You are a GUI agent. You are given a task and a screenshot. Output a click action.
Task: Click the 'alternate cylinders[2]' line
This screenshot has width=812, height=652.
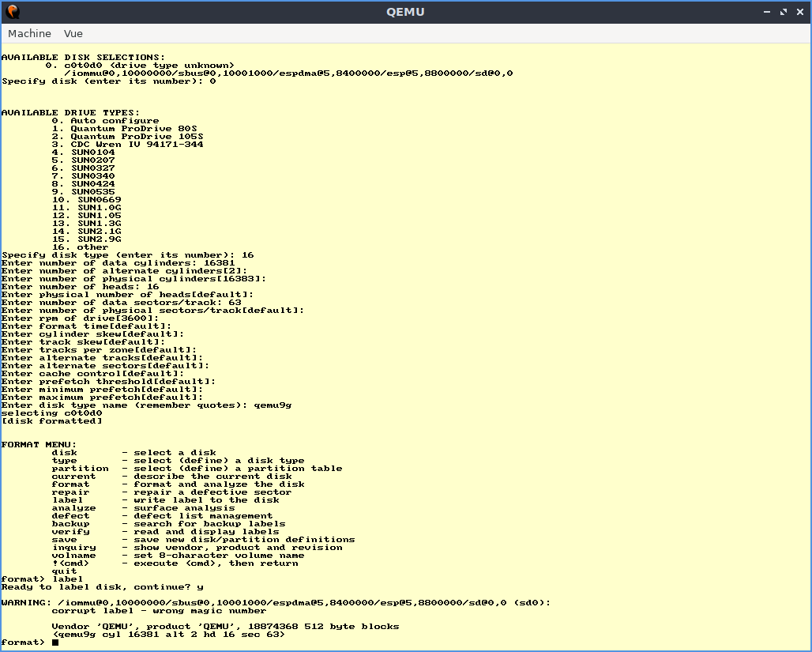click(x=124, y=270)
